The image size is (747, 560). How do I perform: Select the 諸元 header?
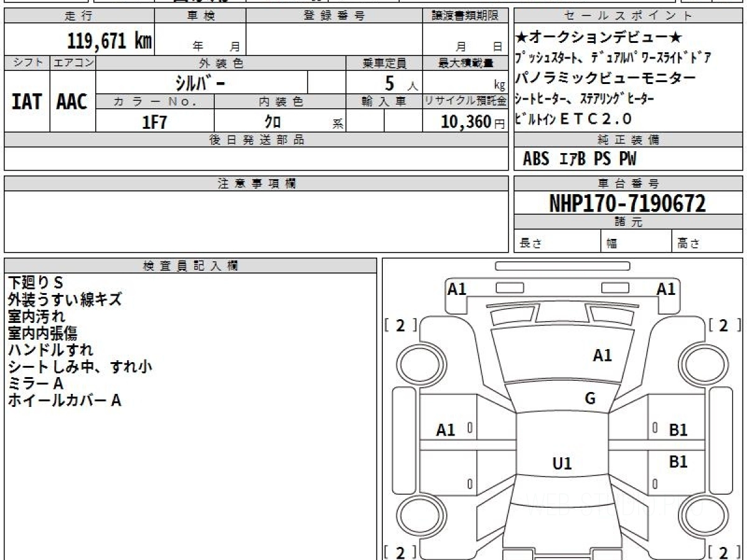tap(629, 222)
